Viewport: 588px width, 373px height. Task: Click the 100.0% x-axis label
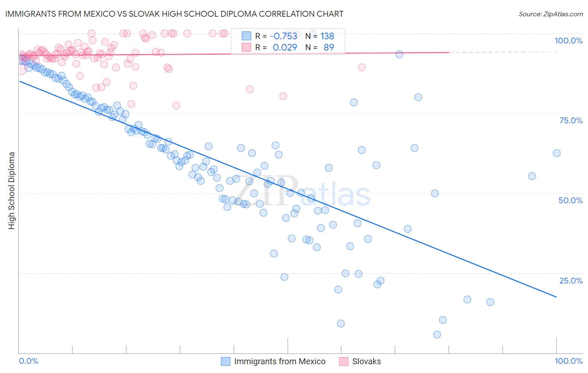568,361
